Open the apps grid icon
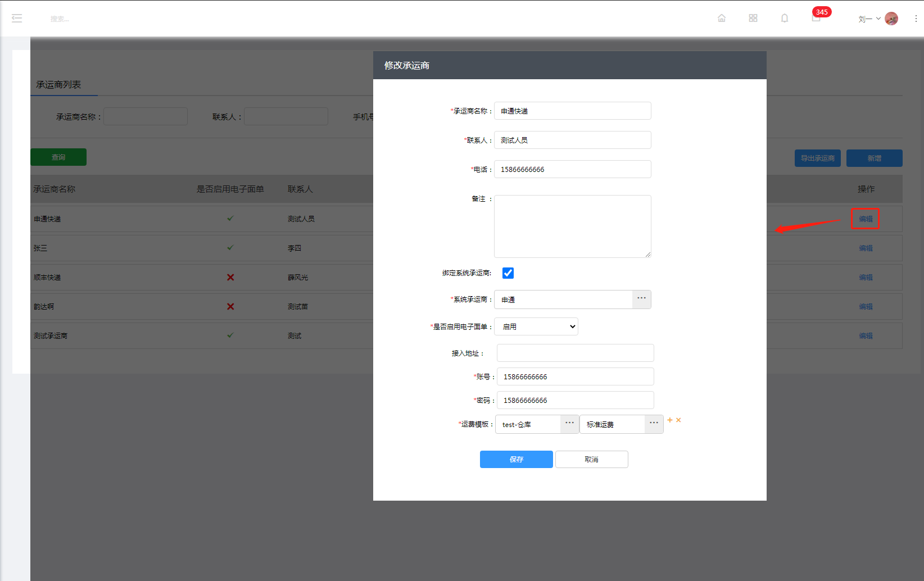924x581 pixels. 753,18
